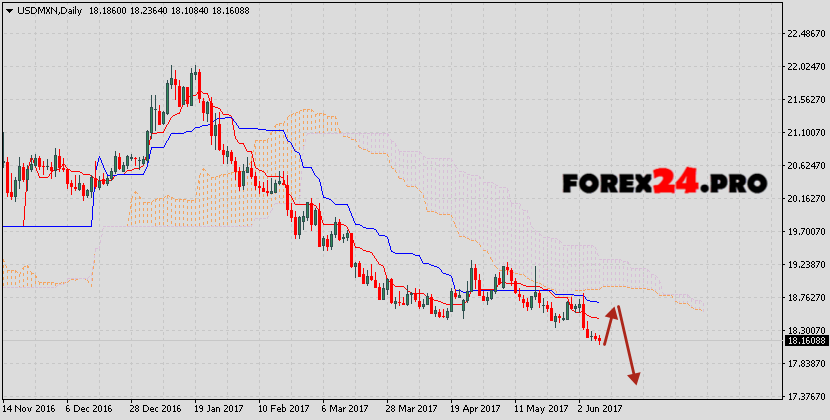Click the FOREX24.PRO watermark logo
The width and height of the screenshot is (830, 420).
click(664, 183)
